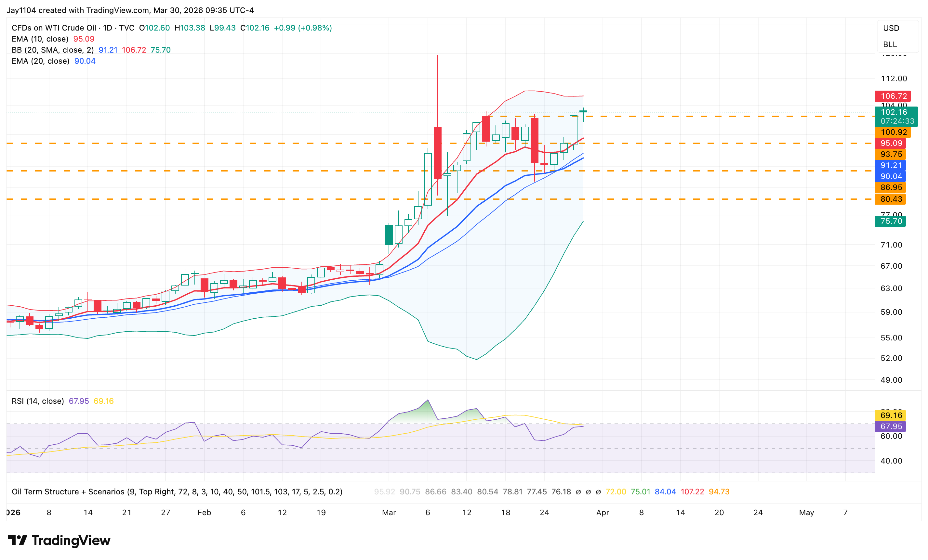Select the EMA (10, close) indicator legend
This screenshot has height=560, width=928.
(x=40, y=39)
